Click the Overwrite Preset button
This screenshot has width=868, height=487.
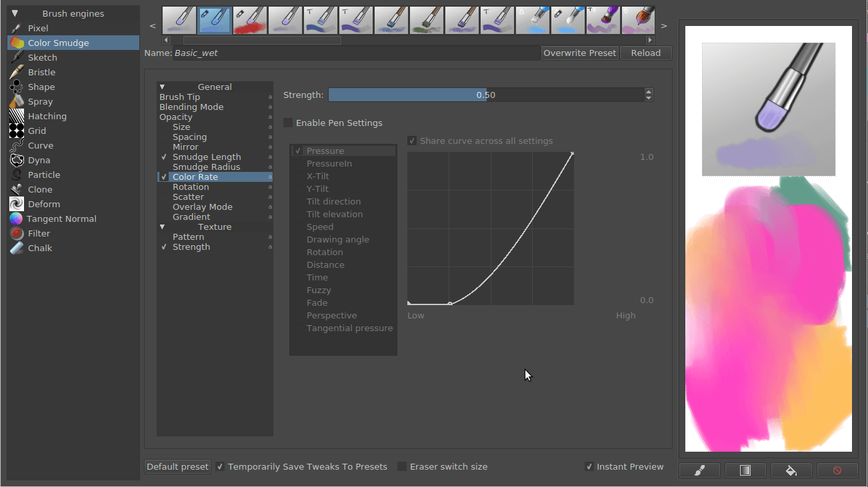click(579, 53)
